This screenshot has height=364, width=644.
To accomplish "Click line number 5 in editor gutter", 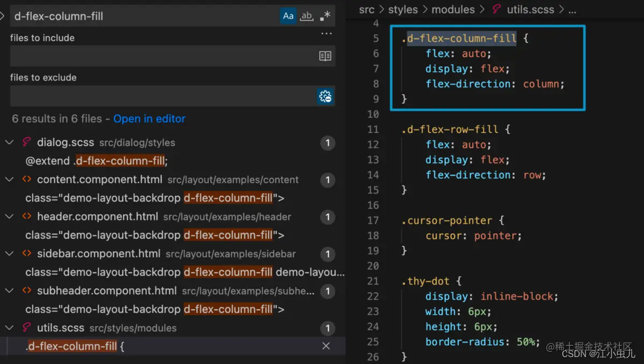I will click(x=376, y=39).
